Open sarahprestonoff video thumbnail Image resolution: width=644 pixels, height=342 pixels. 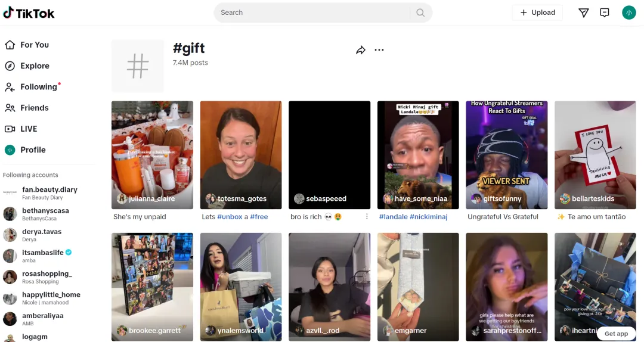507,287
